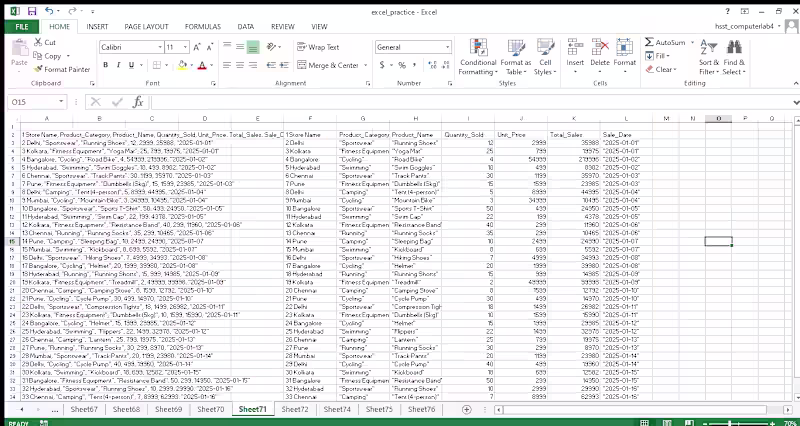The height and width of the screenshot is (426, 800).
Task: Apply the center horizontal alignment
Action: click(240, 65)
